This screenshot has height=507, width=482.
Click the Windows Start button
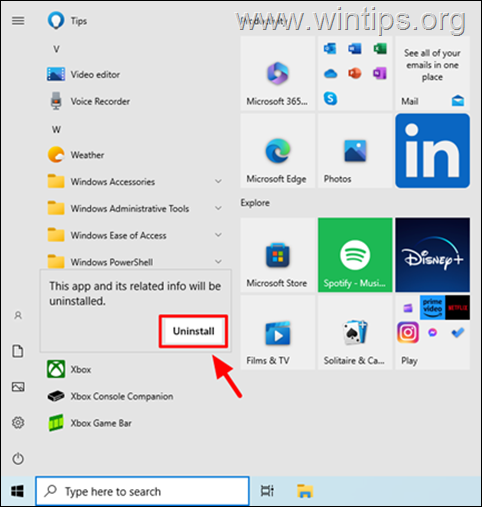coord(17,491)
